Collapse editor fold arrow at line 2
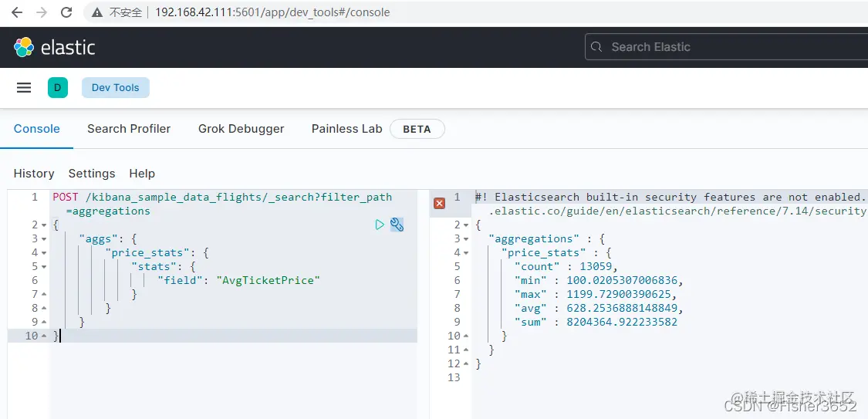Image resolution: width=868 pixels, height=419 pixels. [x=44, y=225]
